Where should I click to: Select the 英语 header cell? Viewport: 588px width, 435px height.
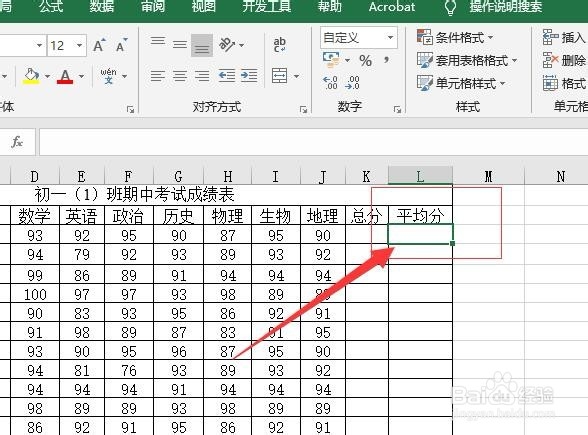82,215
